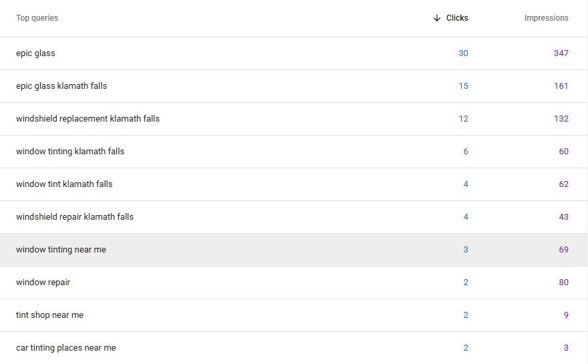The height and width of the screenshot is (364, 588).
Task: Click the sort arrow beside Clicks
Action: [x=436, y=18]
